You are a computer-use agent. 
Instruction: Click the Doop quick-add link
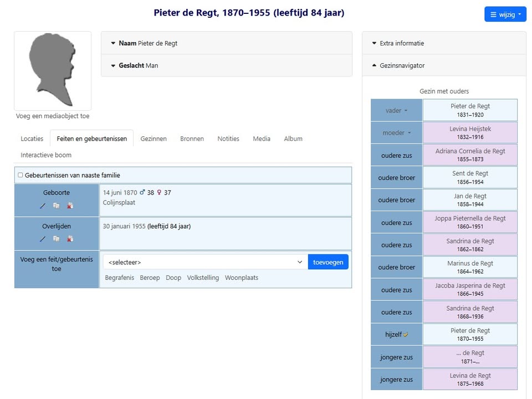173,278
